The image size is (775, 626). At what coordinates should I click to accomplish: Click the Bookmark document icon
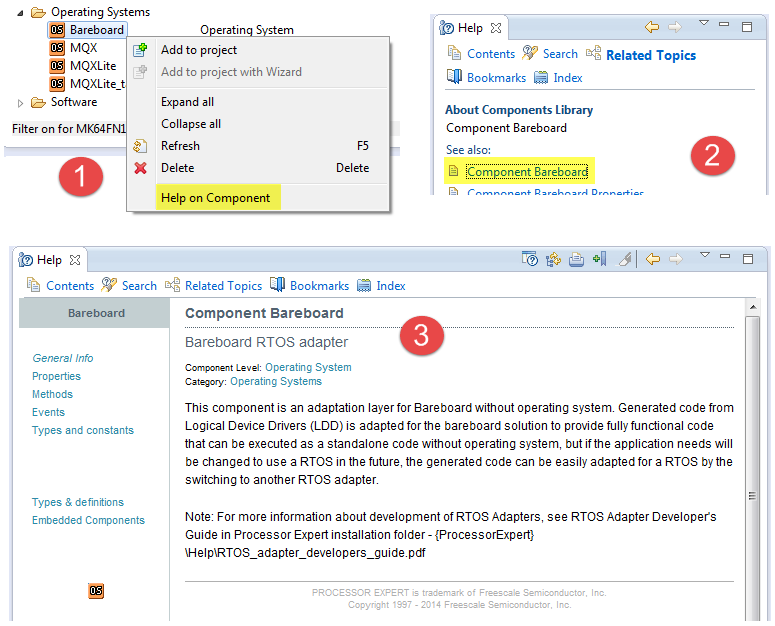coord(600,258)
